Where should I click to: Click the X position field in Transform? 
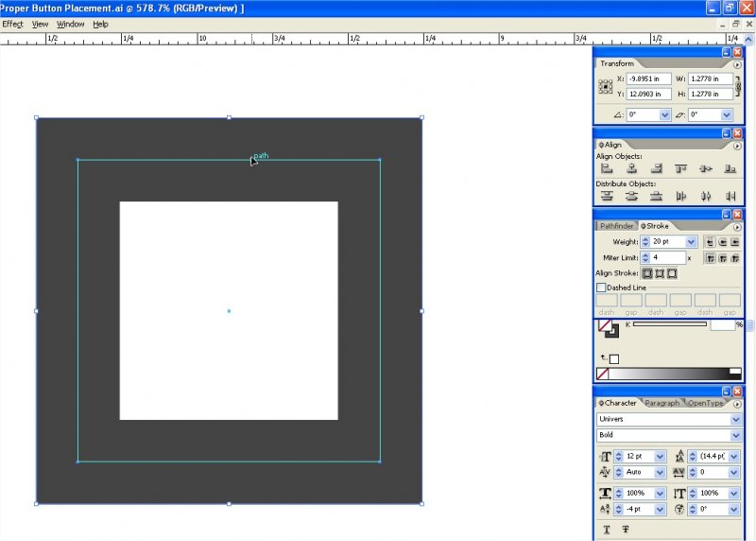[x=648, y=79]
